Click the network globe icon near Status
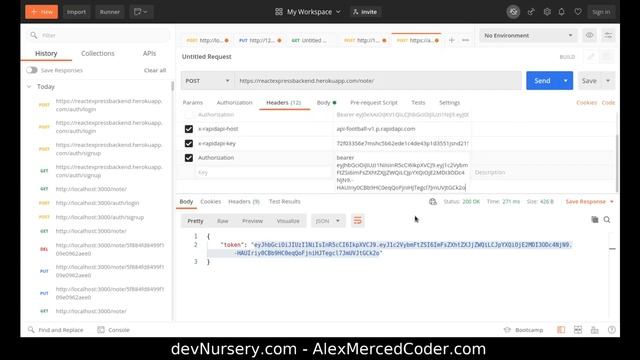The height and width of the screenshot is (360, 640). tap(433, 202)
